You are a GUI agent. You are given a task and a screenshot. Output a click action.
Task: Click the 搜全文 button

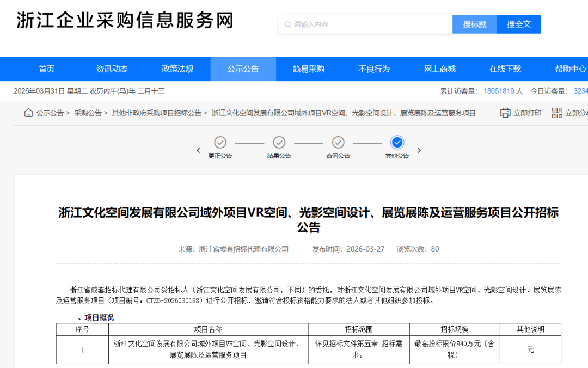tap(518, 24)
